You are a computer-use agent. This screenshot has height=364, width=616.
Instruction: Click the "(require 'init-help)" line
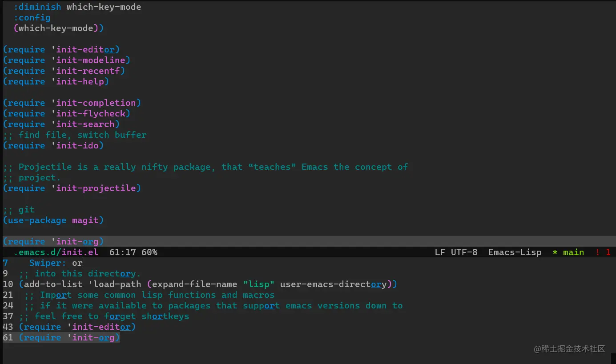[56, 81]
